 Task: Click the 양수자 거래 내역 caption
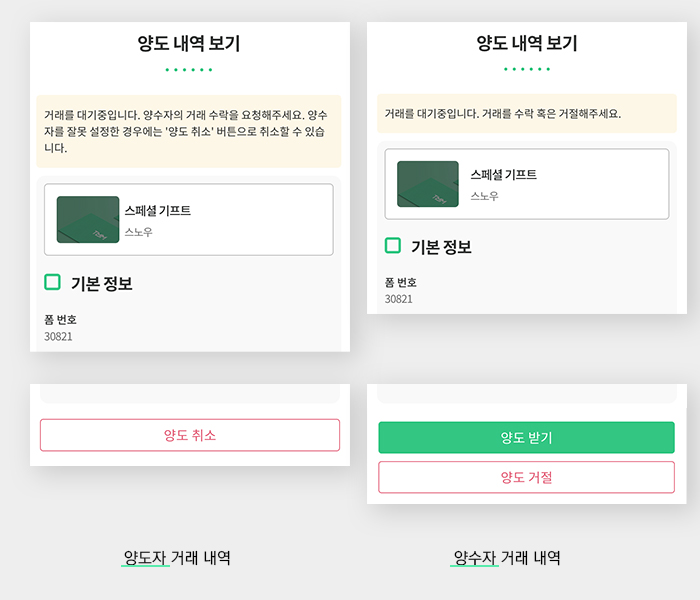pos(506,558)
